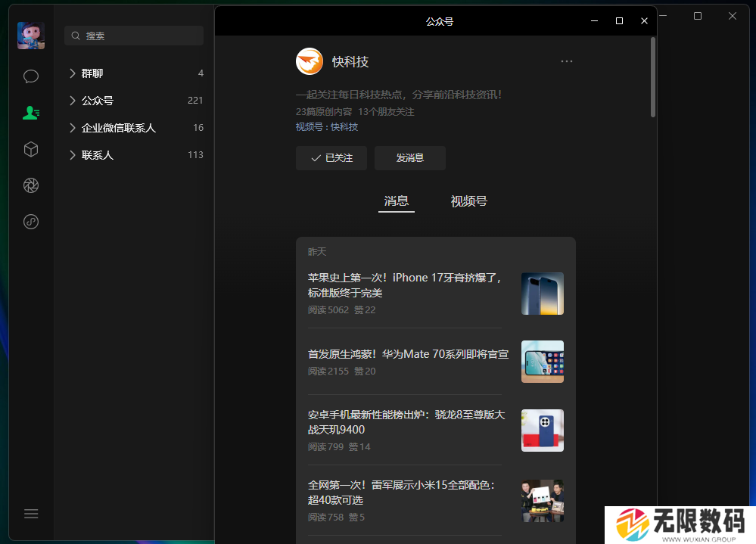Screen dimensions: 756x544
Task: Open the three-dot more options menu
Action: coord(567,61)
